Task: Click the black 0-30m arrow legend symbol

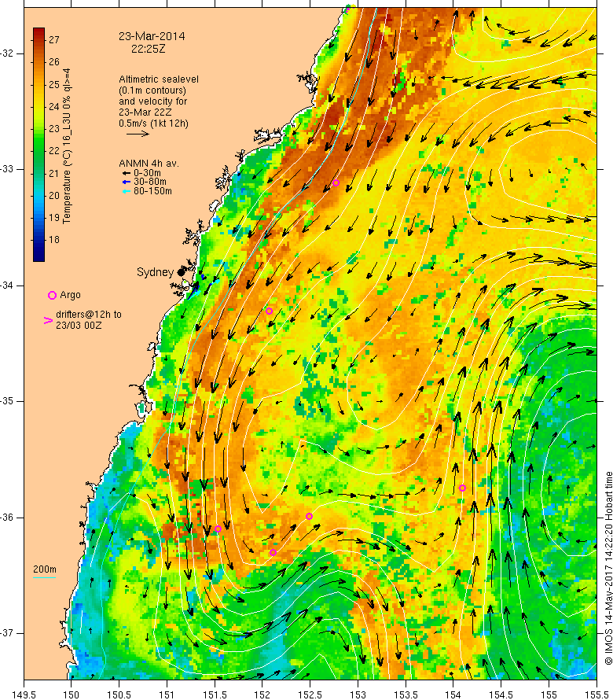Action: (127, 173)
